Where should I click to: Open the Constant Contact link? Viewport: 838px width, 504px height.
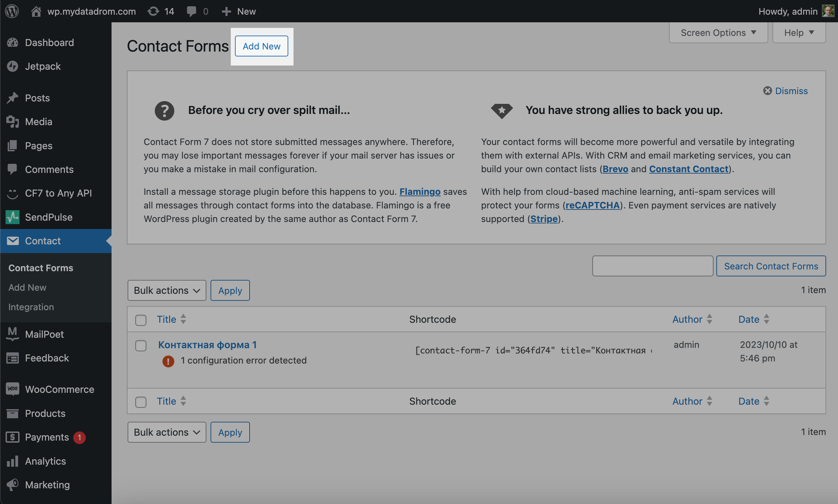click(x=689, y=169)
